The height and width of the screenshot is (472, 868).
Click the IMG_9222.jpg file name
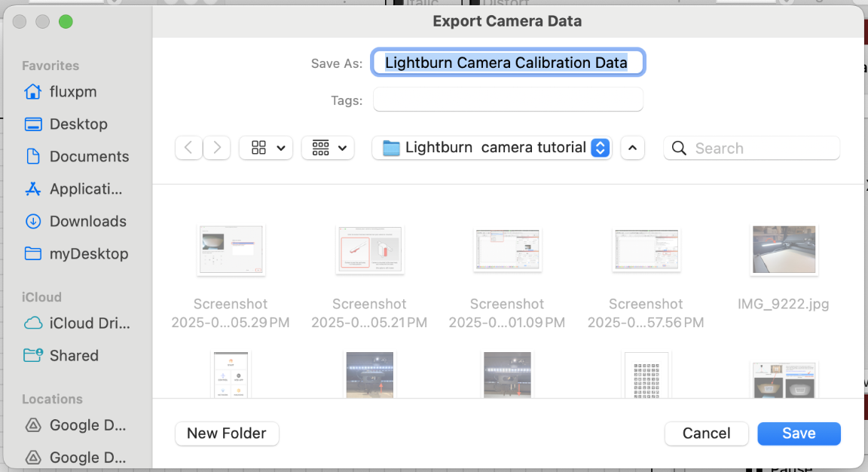[x=784, y=304]
